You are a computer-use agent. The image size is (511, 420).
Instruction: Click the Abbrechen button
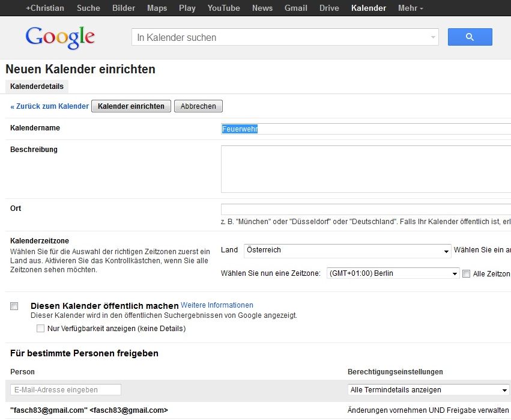tap(198, 106)
